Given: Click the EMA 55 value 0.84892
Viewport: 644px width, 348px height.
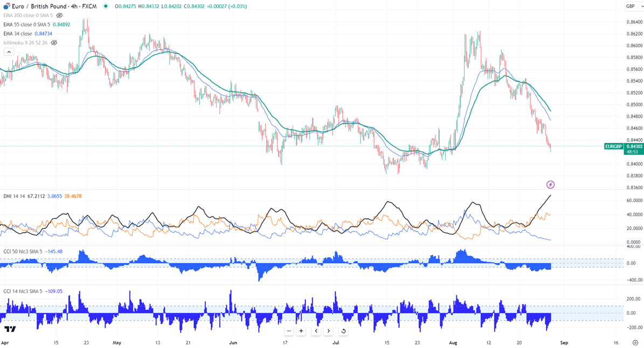Looking at the screenshot, I should tap(61, 25).
